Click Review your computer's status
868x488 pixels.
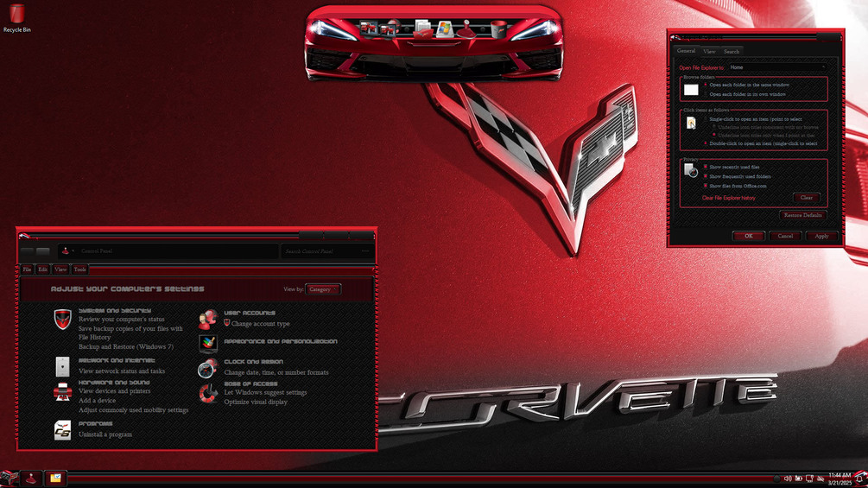pos(121,320)
